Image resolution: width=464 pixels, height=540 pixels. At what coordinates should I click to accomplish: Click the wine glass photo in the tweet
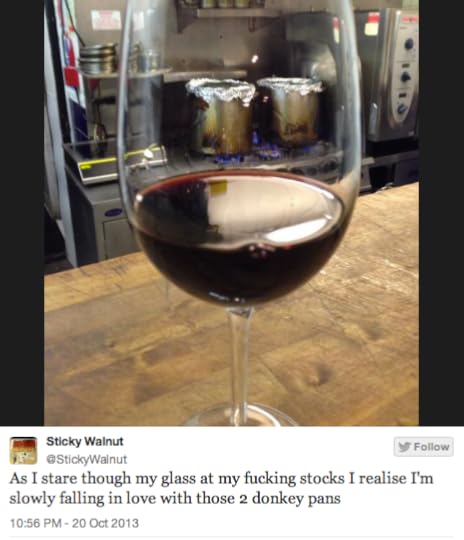click(231, 213)
